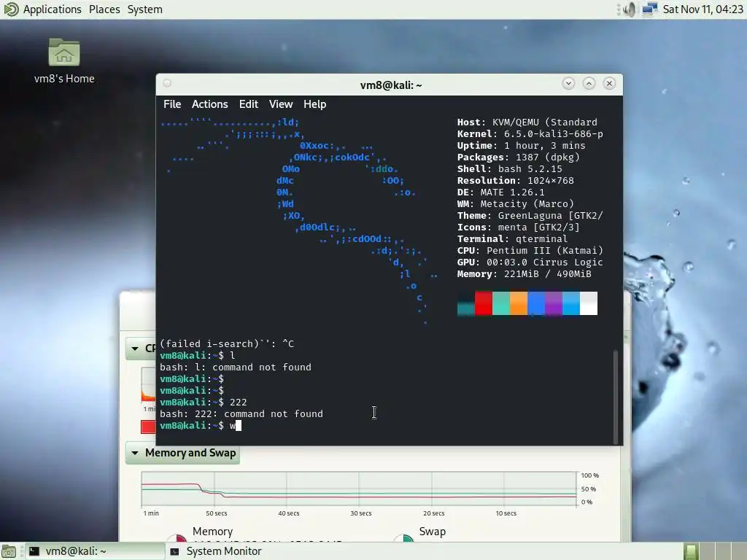Click the 'bash: 222: command not found' line
This screenshot has width=747, height=560.
click(x=241, y=414)
